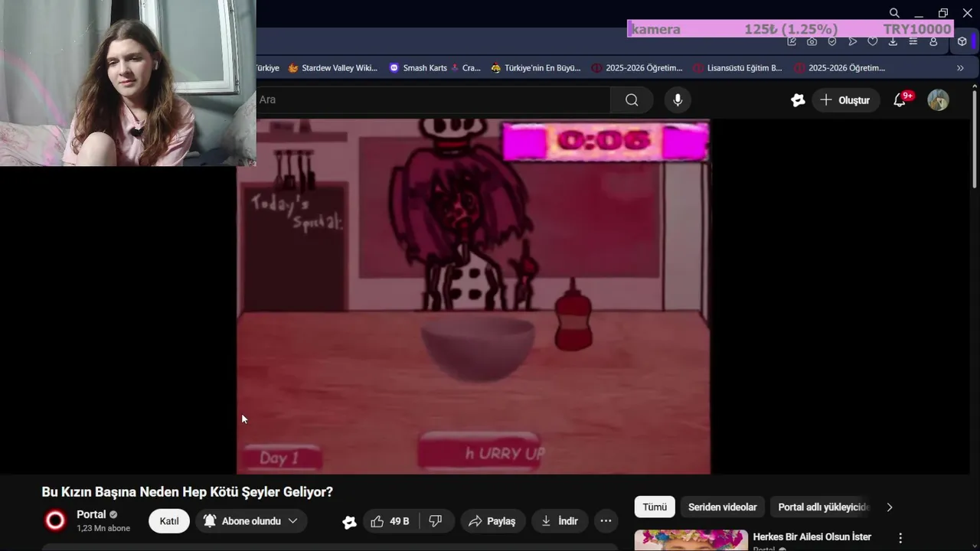
Task: Click the sparkle Ask icon beside like button
Action: pos(349,522)
